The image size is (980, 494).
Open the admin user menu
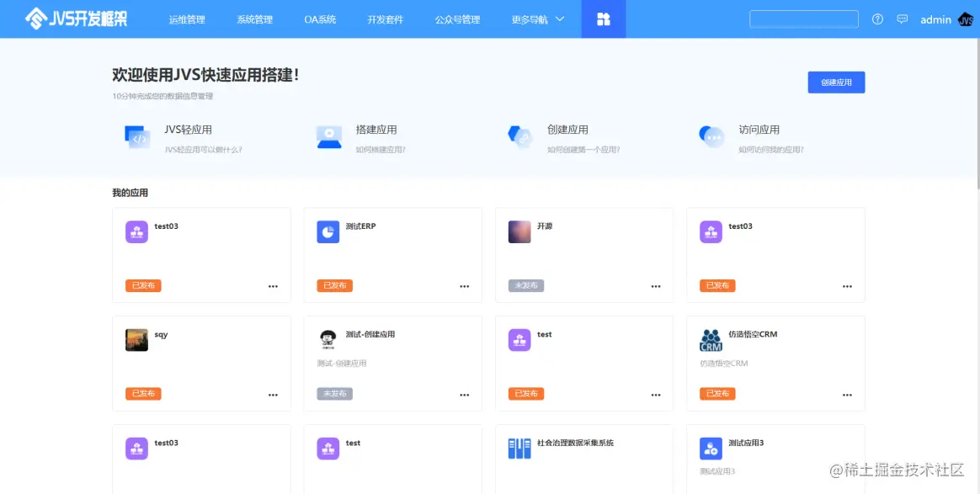pos(935,19)
